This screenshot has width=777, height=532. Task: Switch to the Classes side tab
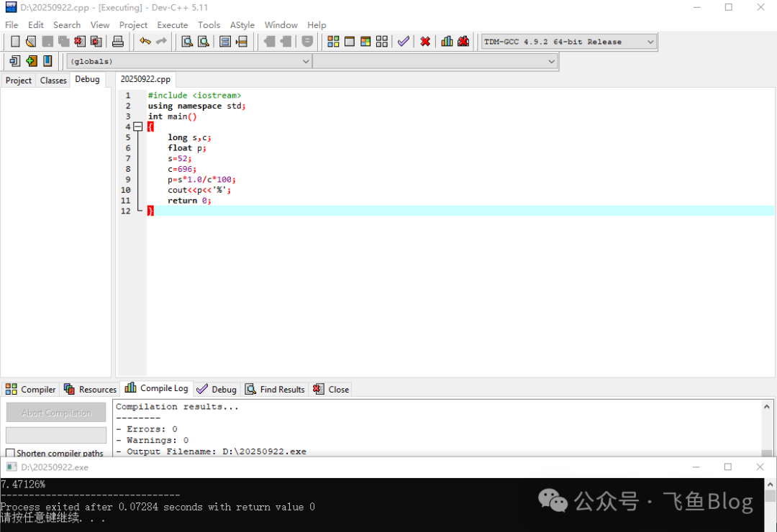(x=53, y=81)
